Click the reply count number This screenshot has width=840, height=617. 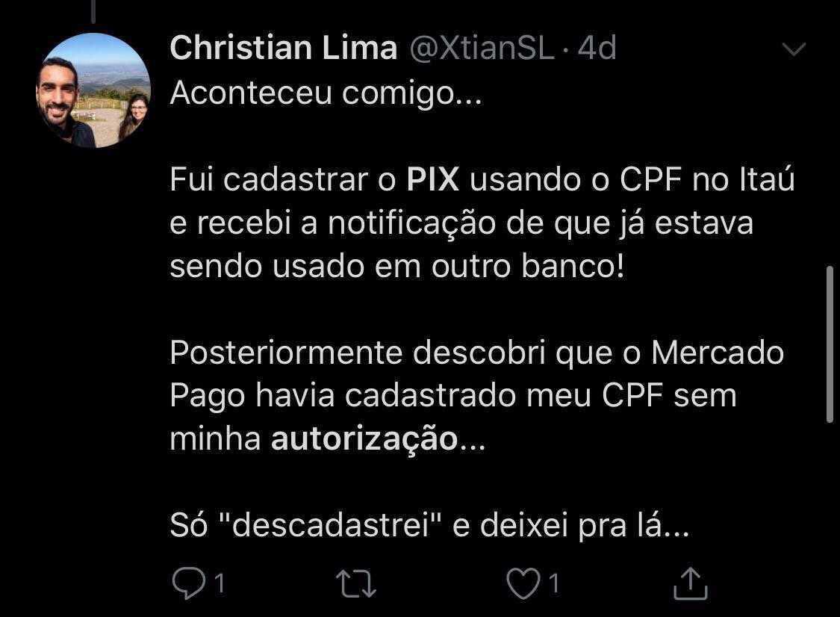coord(220,583)
